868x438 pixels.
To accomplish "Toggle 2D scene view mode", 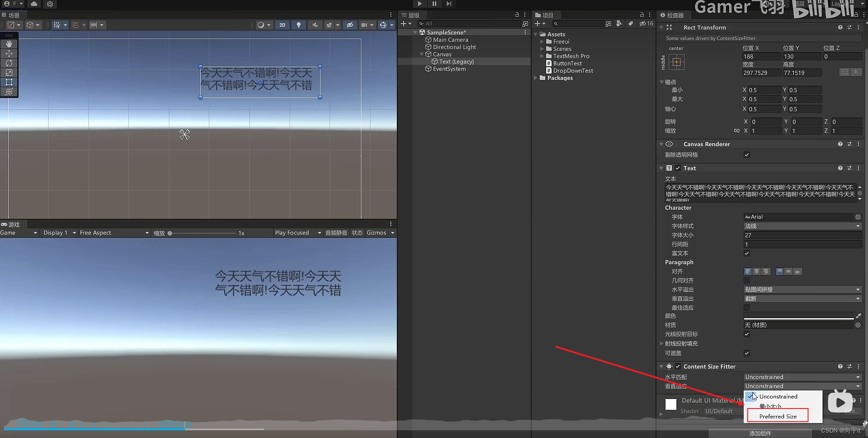I will tap(282, 25).
